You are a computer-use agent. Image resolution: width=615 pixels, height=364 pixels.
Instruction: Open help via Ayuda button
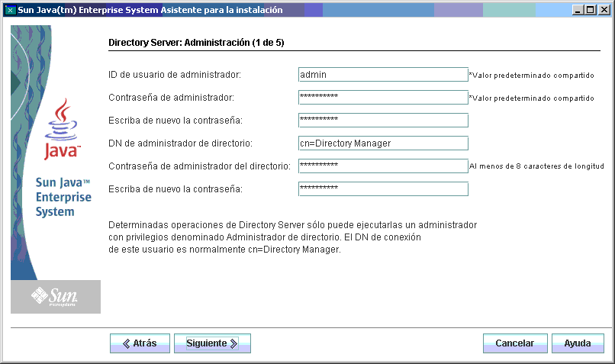coord(578,343)
